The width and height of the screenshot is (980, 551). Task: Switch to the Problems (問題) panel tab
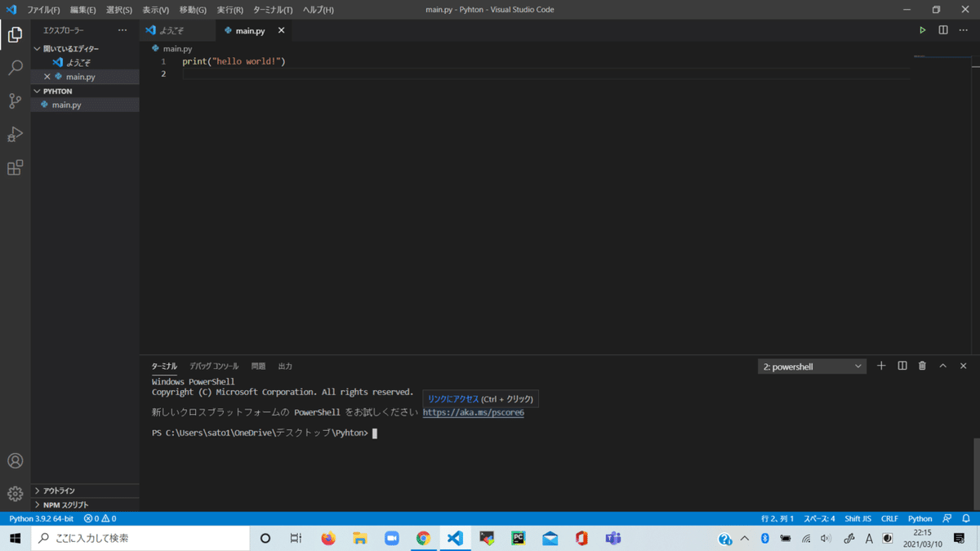pyautogui.click(x=258, y=367)
